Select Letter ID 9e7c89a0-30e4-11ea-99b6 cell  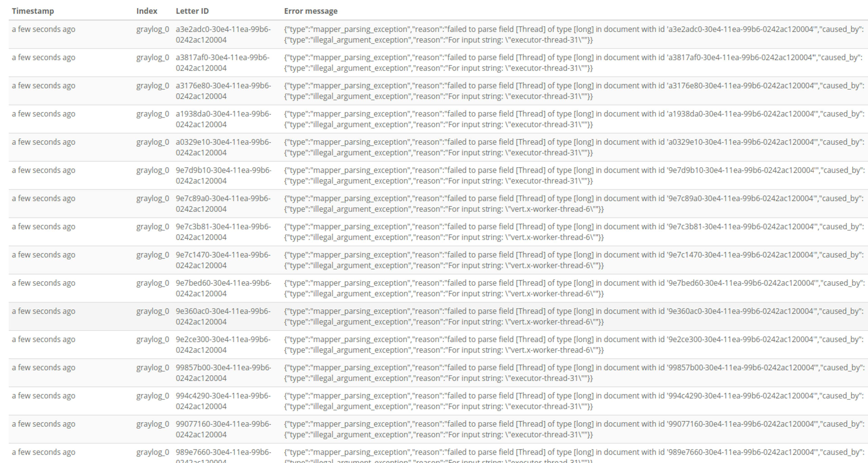coord(223,204)
